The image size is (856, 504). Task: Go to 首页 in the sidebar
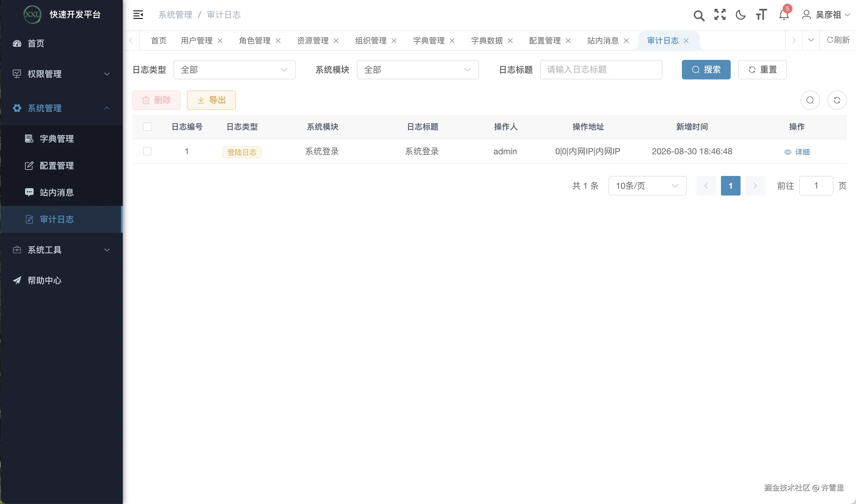[61, 43]
